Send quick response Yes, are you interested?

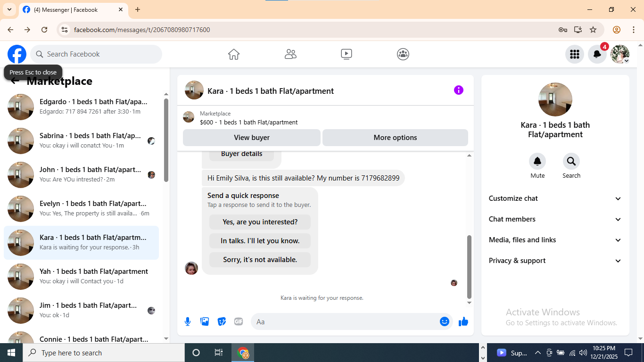tap(260, 222)
